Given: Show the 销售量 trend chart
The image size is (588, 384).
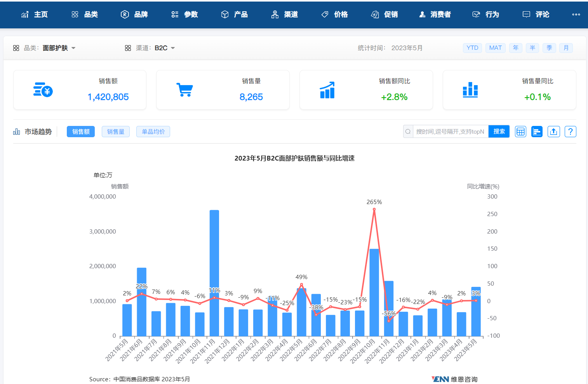Looking at the screenshot, I should [116, 132].
